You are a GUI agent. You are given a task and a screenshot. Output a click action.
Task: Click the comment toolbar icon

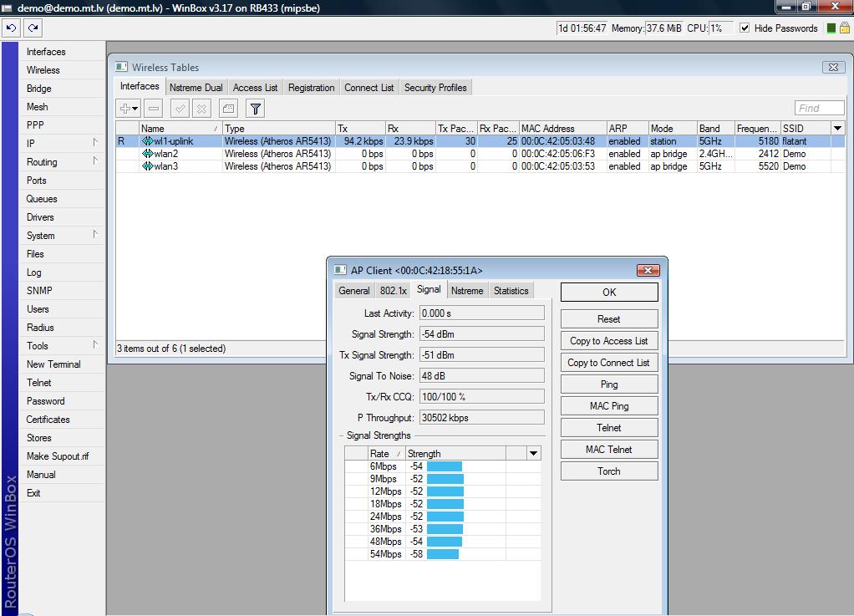click(x=228, y=108)
